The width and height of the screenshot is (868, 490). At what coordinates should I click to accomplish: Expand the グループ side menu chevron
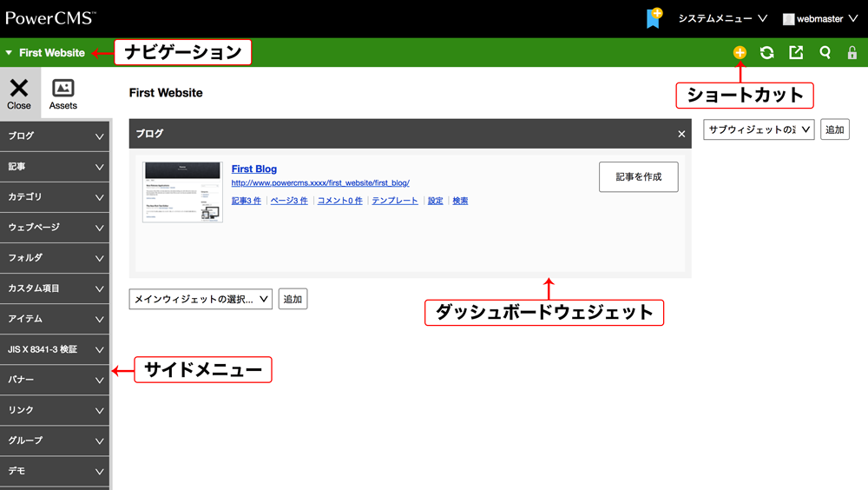coord(99,441)
